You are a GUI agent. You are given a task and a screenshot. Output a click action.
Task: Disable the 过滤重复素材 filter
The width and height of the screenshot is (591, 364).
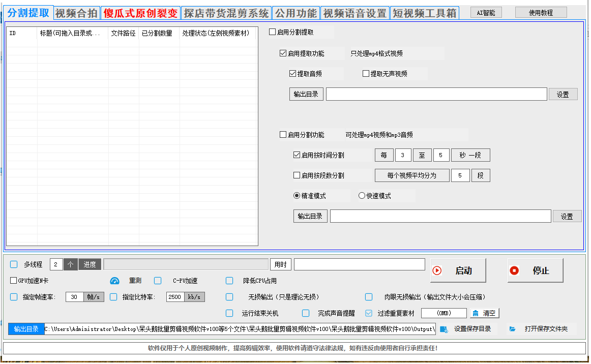[368, 313]
